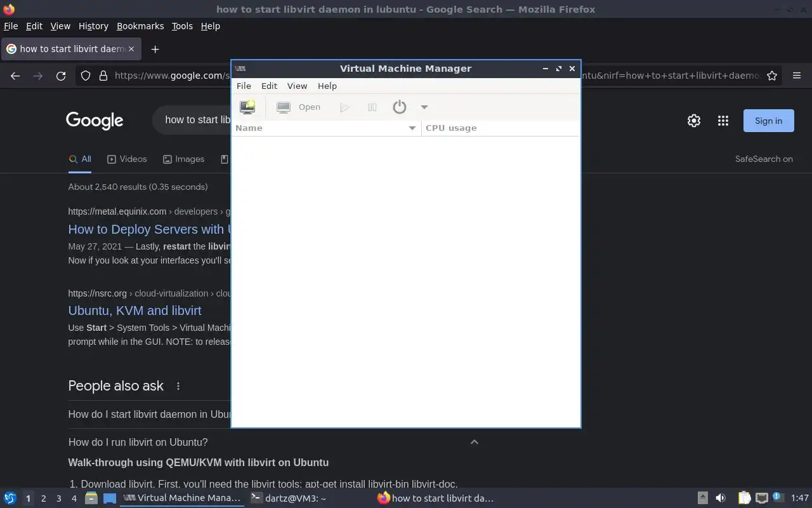Viewport: 812px width, 508px height.
Task: Open the Name column sort dropdown arrow
Action: click(412, 128)
